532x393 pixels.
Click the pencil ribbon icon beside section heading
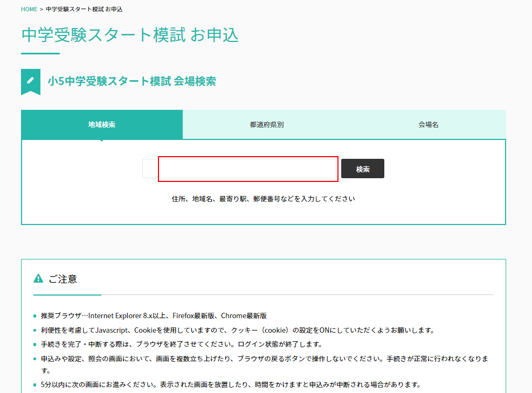click(30, 81)
